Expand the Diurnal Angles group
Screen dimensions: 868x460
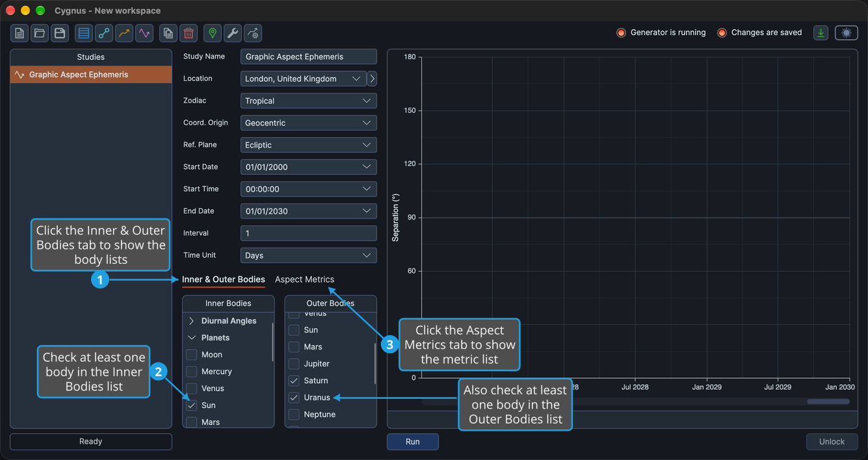pos(192,321)
